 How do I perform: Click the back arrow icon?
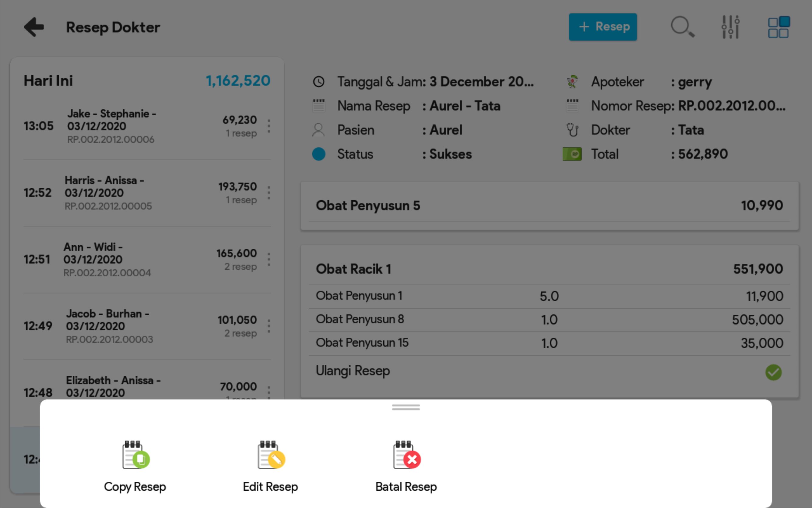pyautogui.click(x=34, y=27)
